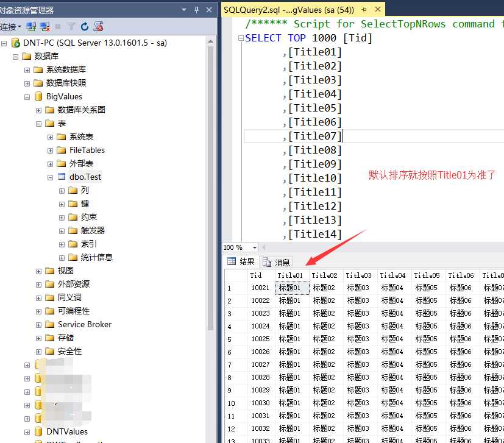Pin the SQLQuery2.sql tab

coord(364,10)
